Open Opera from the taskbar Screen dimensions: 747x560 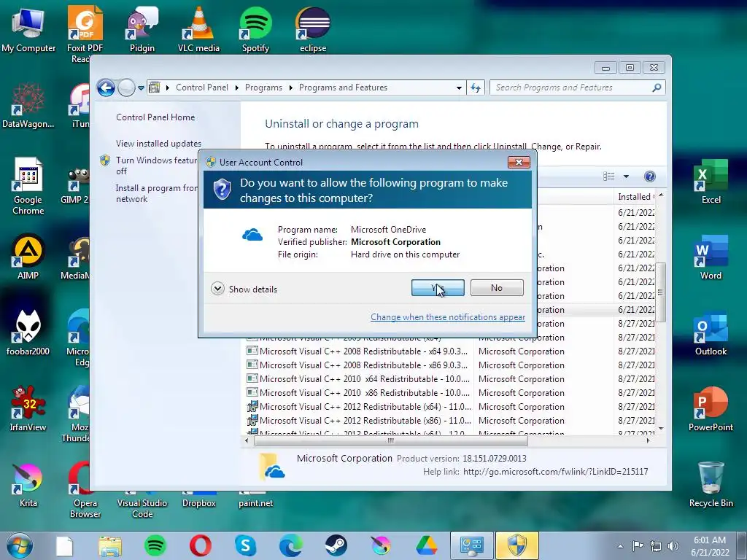(201, 545)
